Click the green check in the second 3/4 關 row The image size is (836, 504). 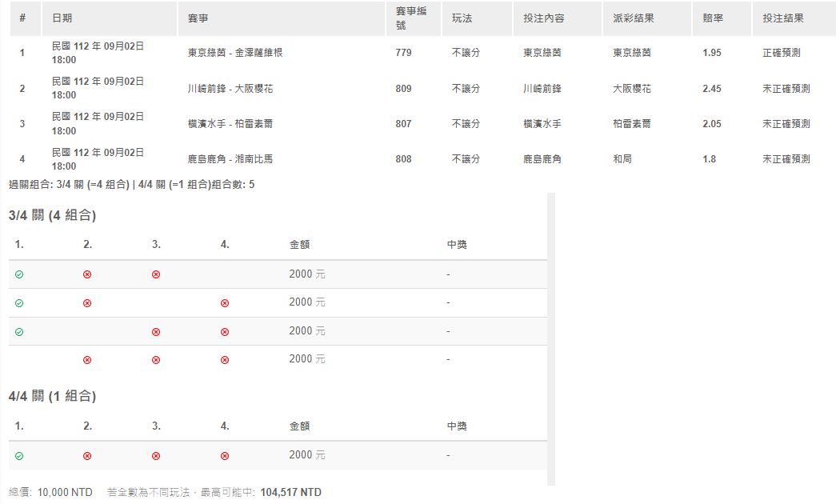pos(19,303)
